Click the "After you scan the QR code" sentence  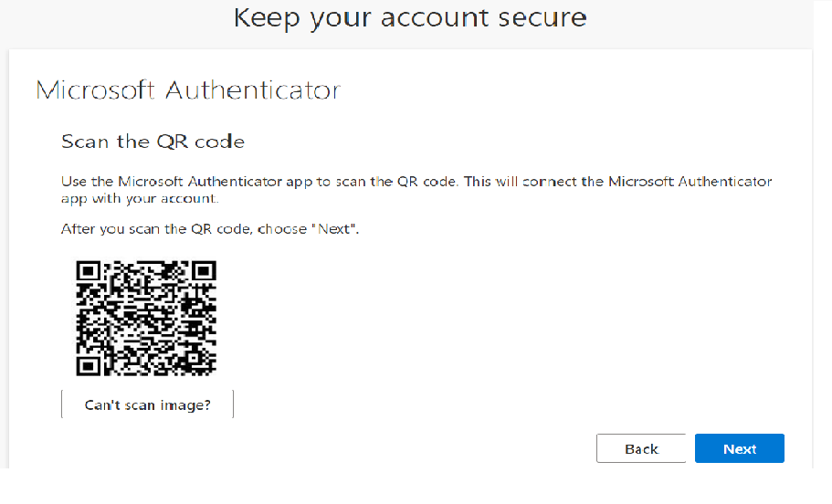click(210, 229)
